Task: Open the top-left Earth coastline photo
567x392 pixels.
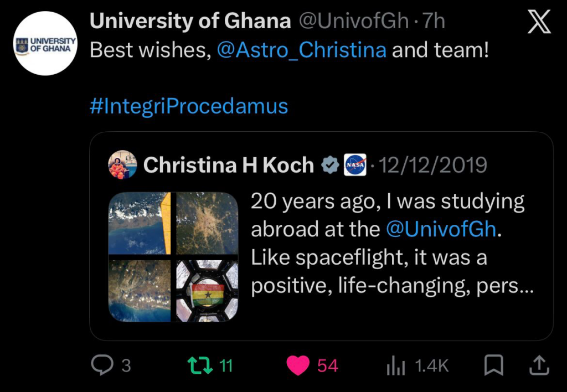Action: click(140, 223)
